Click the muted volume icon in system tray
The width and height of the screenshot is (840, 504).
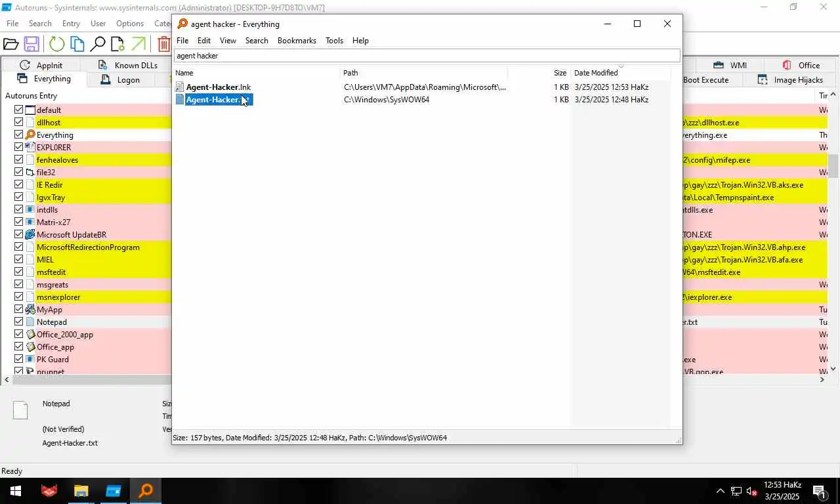coord(752,491)
